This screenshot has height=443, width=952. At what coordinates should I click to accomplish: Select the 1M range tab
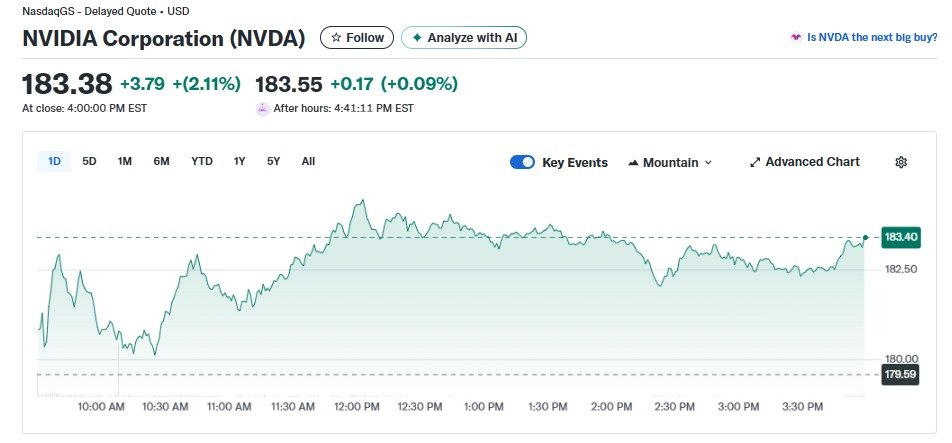125,161
